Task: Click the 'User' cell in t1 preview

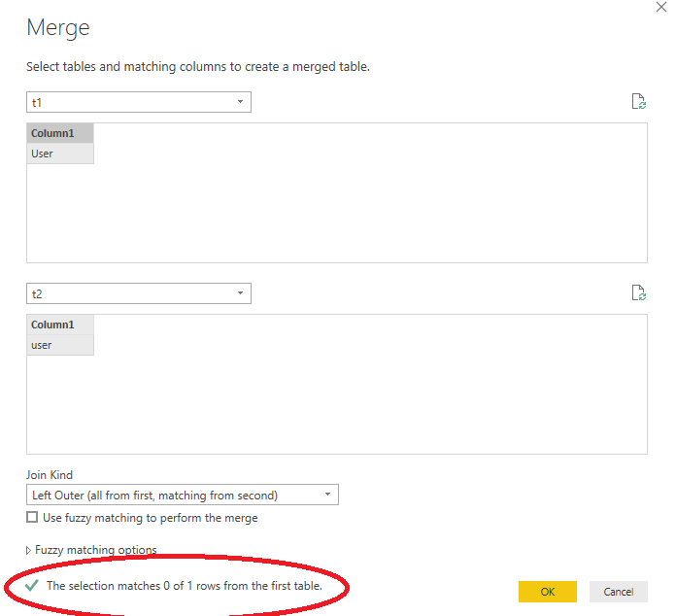Action: (60, 154)
